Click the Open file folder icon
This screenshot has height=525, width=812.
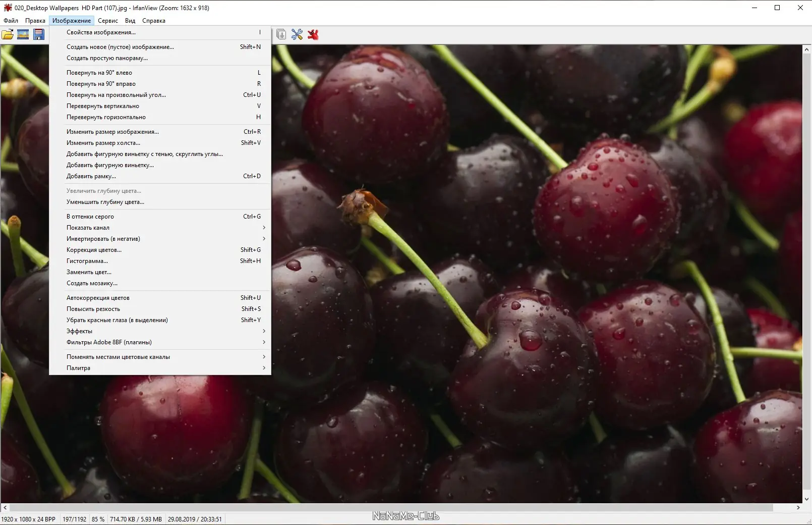[x=8, y=34]
